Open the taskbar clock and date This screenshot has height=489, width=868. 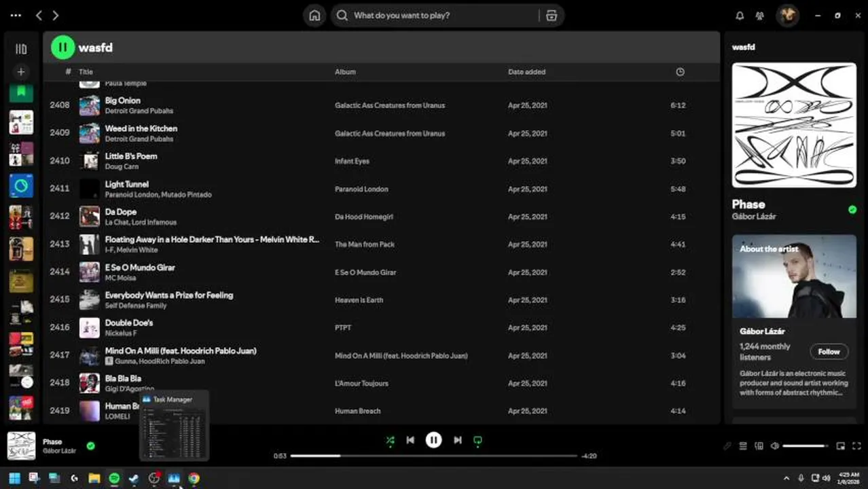click(x=849, y=478)
